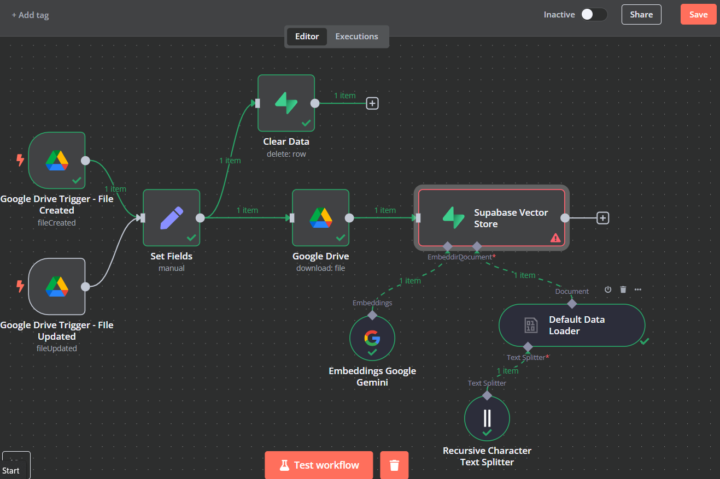
Task: Open the Default Data Loader three-dot menu
Action: point(638,289)
